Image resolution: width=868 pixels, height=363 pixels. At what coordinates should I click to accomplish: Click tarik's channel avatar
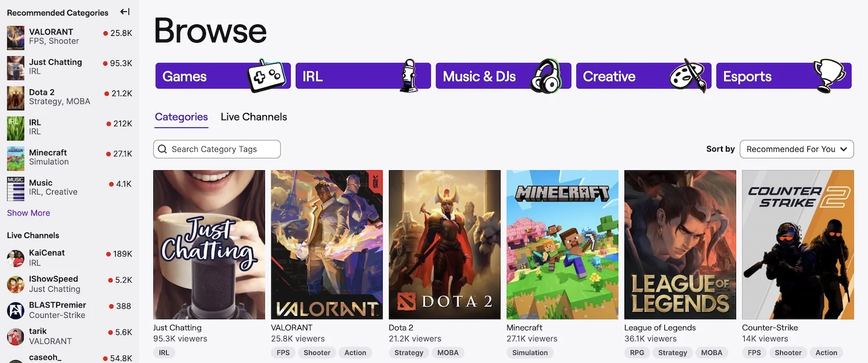(x=16, y=336)
